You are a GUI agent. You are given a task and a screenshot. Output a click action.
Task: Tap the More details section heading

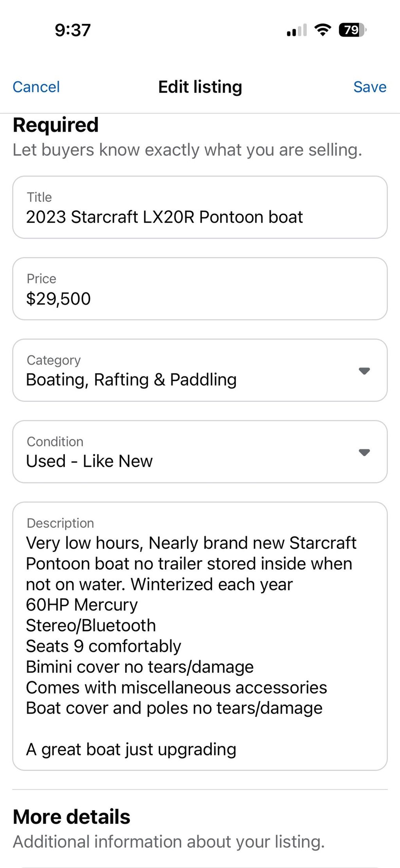pyautogui.click(x=71, y=817)
